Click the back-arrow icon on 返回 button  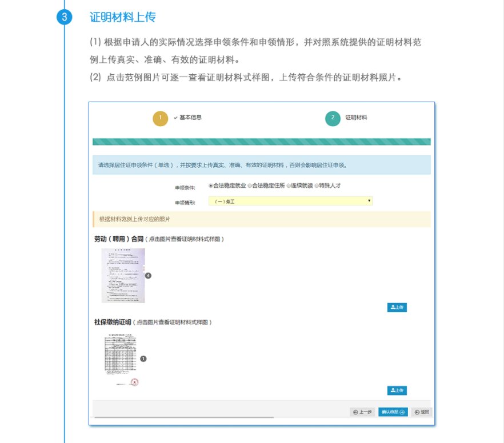[417, 412]
